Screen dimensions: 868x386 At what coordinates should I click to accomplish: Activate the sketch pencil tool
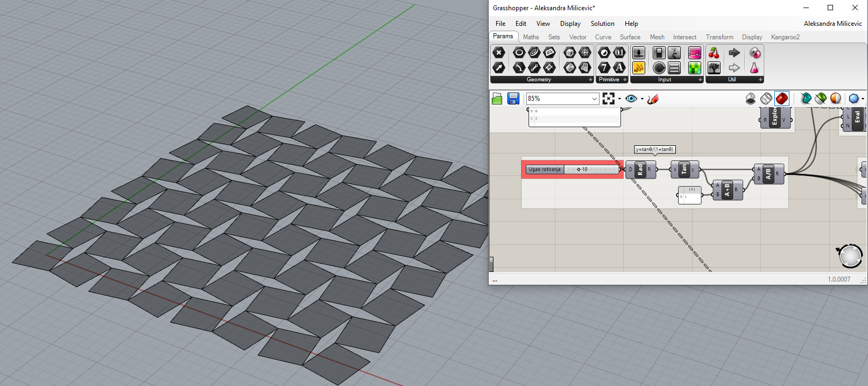tap(653, 99)
